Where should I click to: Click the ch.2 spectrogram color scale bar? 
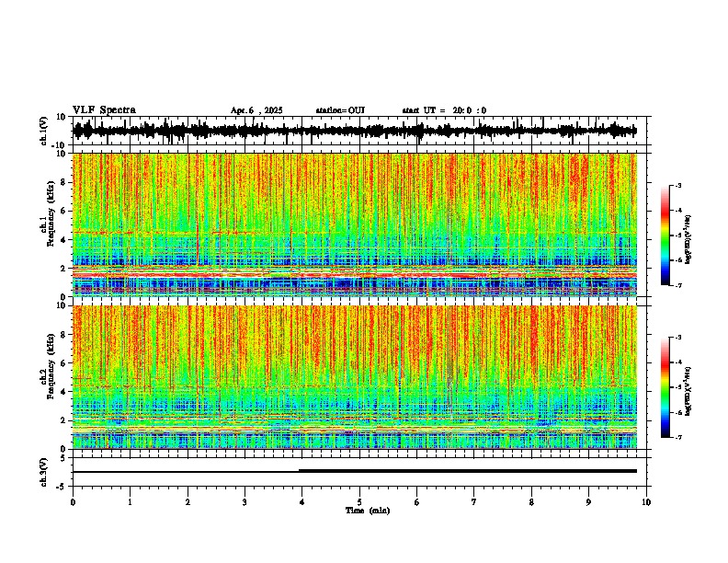(x=665, y=387)
